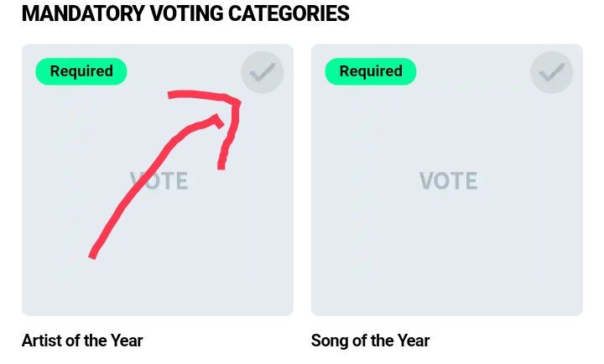Click the Mandatory Voting Categories heading
This screenshot has height=364, width=604.
point(185,13)
